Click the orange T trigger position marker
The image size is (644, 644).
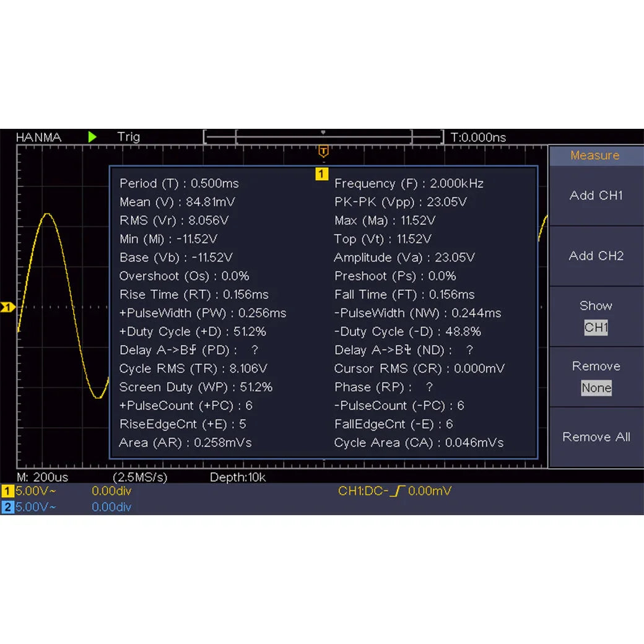coord(322,150)
